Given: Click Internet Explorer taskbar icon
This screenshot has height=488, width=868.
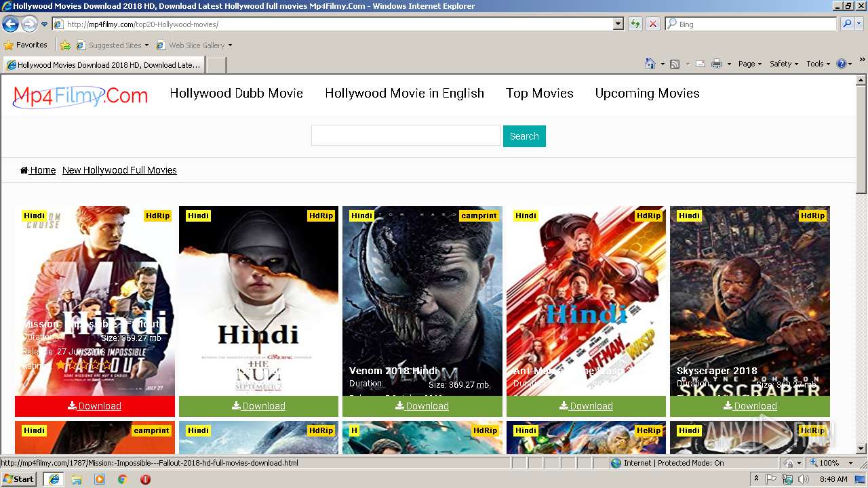Looking at the screenshot, I should [54, 479].
